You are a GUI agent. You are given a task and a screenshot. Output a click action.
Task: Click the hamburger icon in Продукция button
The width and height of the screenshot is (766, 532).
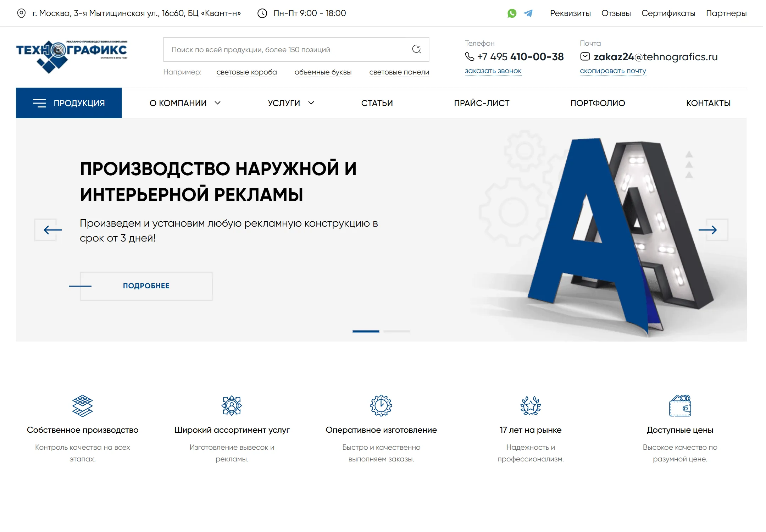point(39,103)
